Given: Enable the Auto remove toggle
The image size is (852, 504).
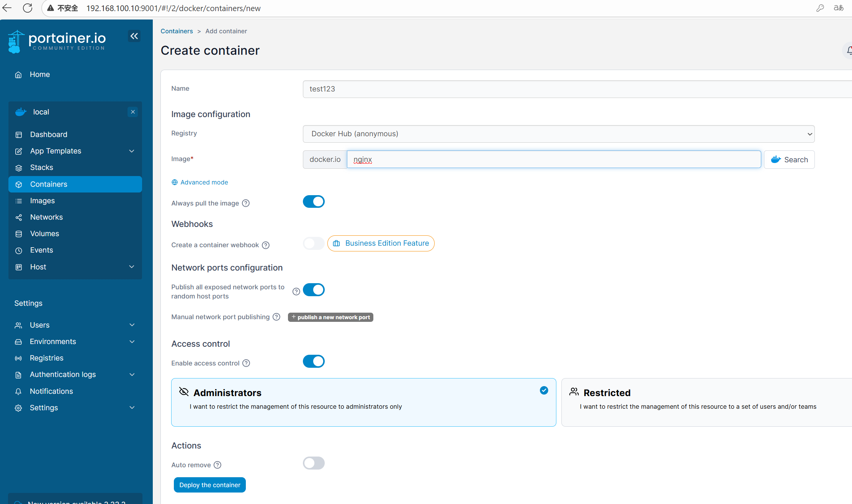Looking at the screenshot, I should tap(314, 463).
